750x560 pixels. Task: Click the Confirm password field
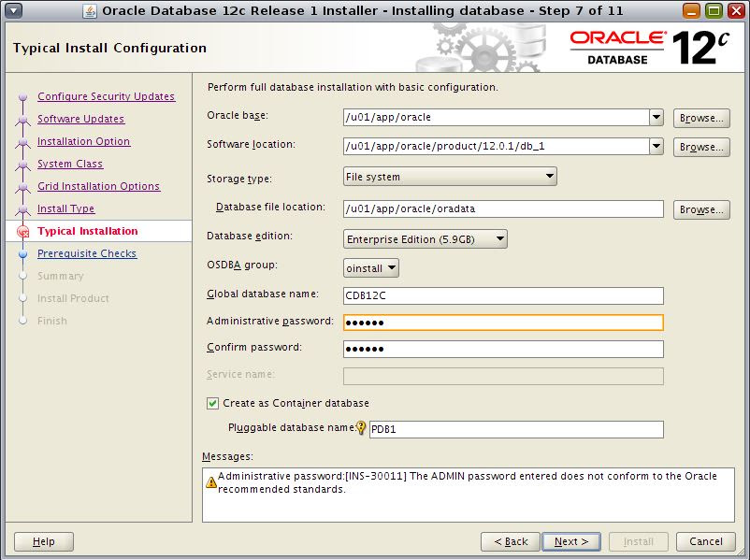coord(503,349)
